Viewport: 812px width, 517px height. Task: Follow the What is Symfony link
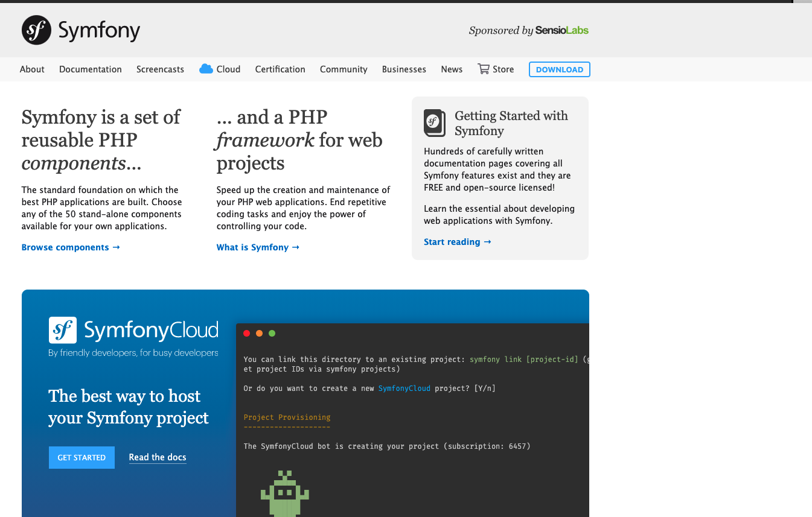click(258, 247)
